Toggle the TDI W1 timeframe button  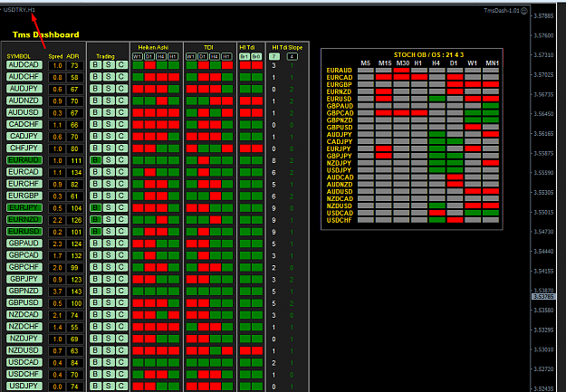(x=191, y=57)
